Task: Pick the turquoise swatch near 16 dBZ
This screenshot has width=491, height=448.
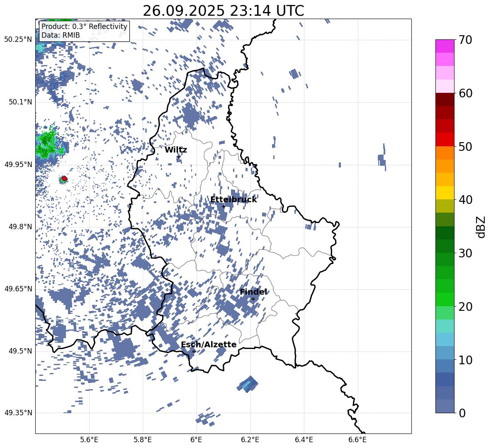Action: 445,326
